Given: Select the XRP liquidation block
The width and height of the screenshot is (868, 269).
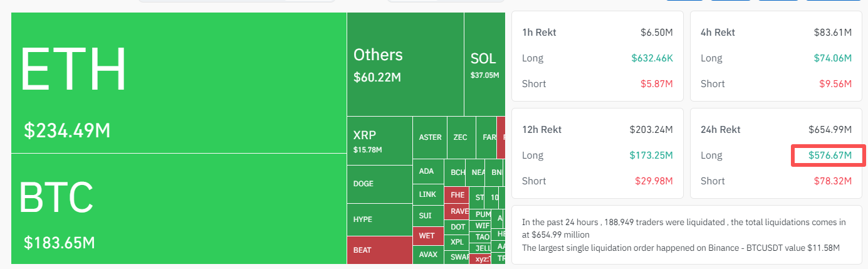Looking at the screenshot, I should (x=379, y=140).
